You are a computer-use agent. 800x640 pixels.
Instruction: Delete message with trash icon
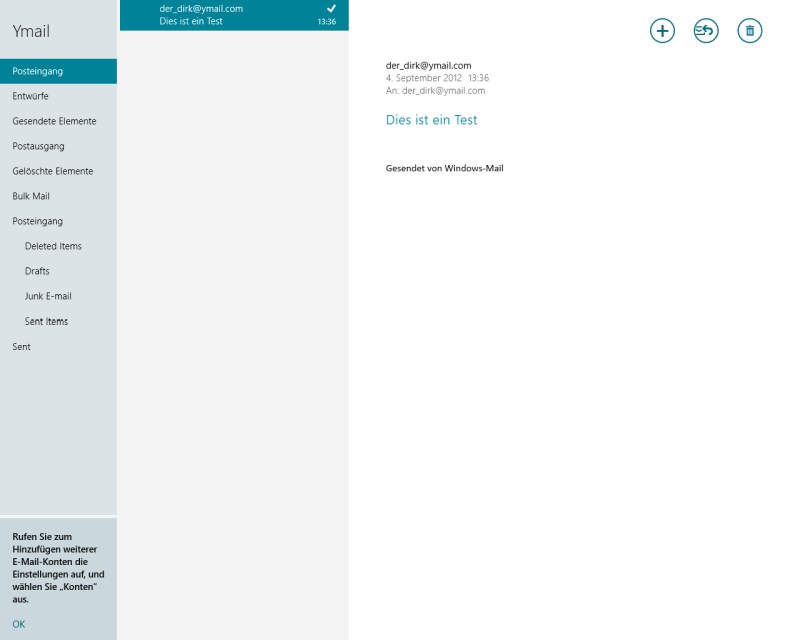pos(750,31)
